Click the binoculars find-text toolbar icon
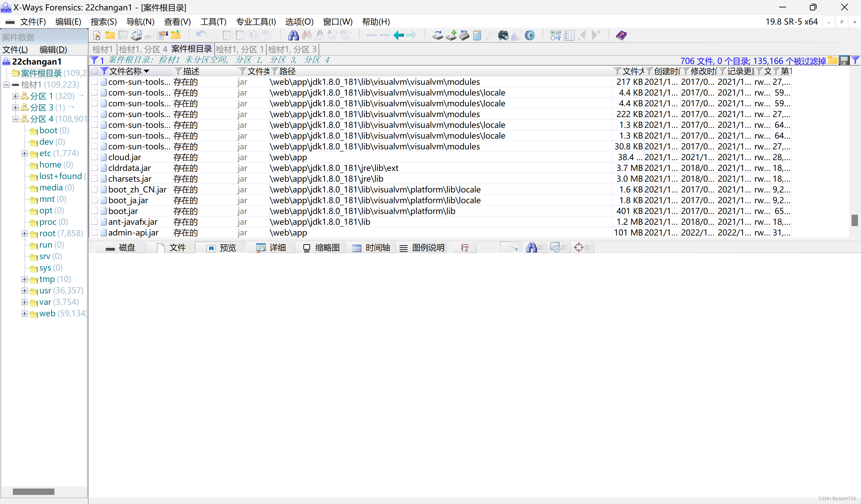 (293, 35)
